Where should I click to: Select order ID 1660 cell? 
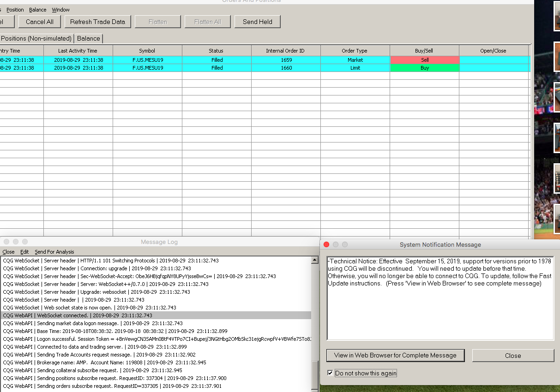(x=286, y=68)
